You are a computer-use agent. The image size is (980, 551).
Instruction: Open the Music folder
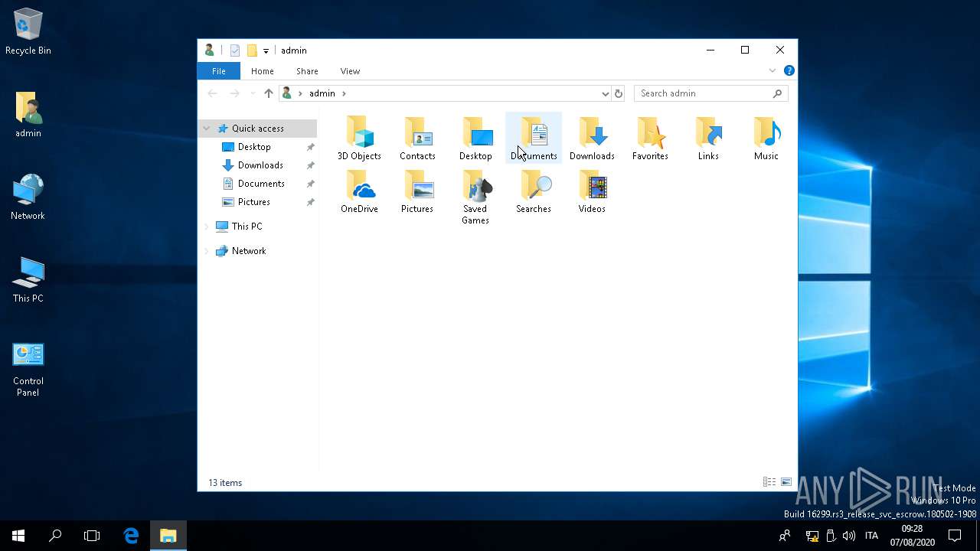pos(766,138)
